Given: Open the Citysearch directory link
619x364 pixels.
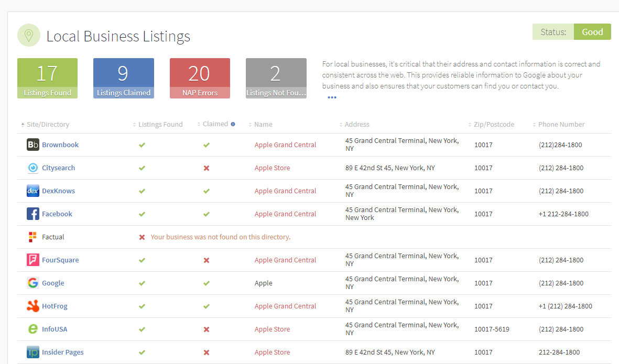Looking at the screenshot, I should (58, 168).
